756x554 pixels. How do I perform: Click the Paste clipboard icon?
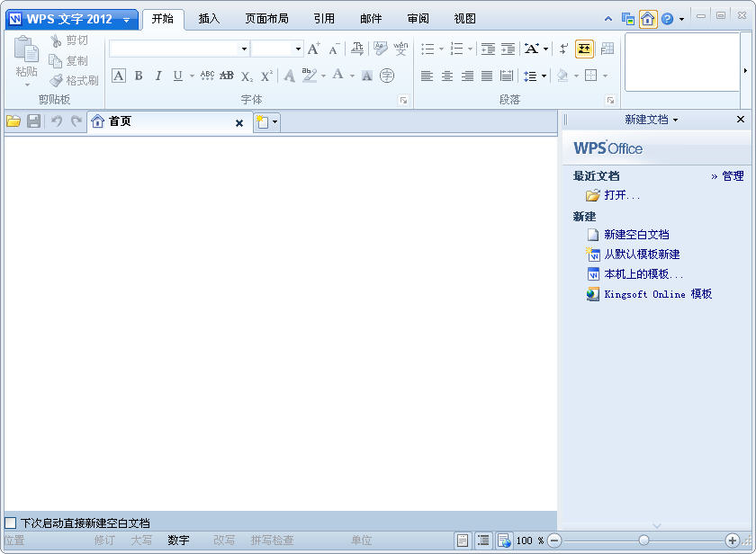(26, 49)
